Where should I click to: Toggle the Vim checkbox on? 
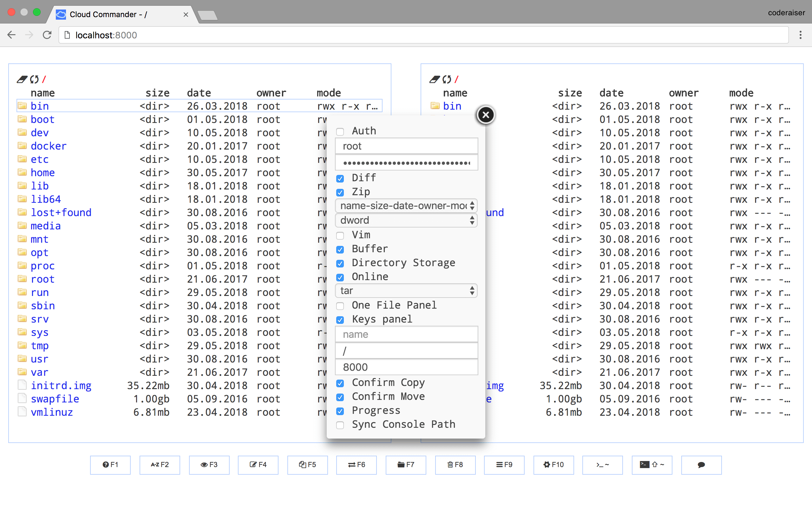click(x=340, y=236)
